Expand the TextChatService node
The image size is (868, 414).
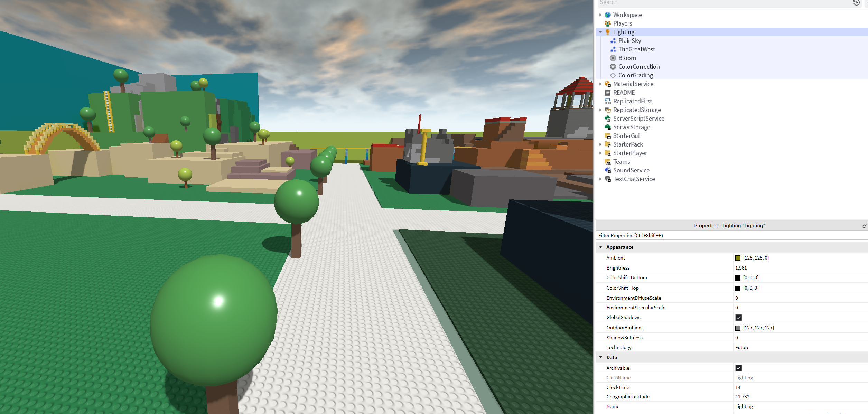pos(600,179)
